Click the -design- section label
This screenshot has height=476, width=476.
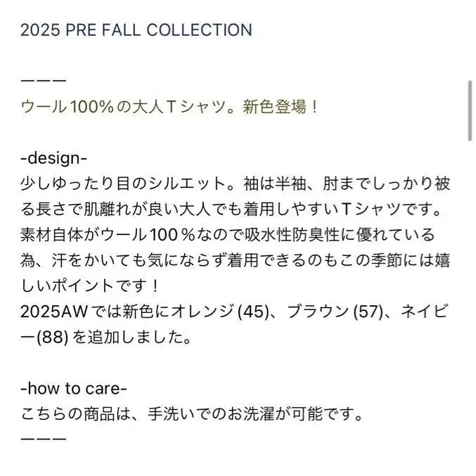tap(54, 158)
